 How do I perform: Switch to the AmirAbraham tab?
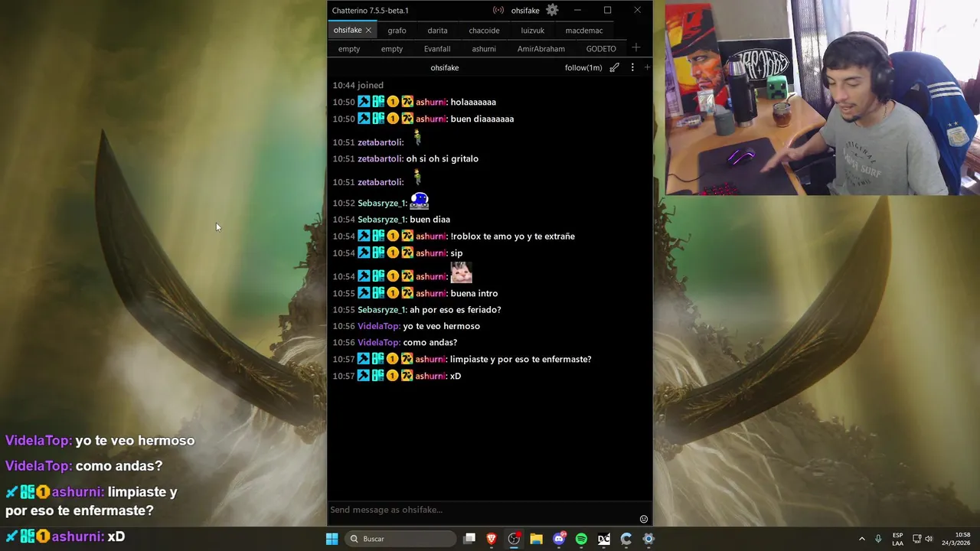coord(541,49)
